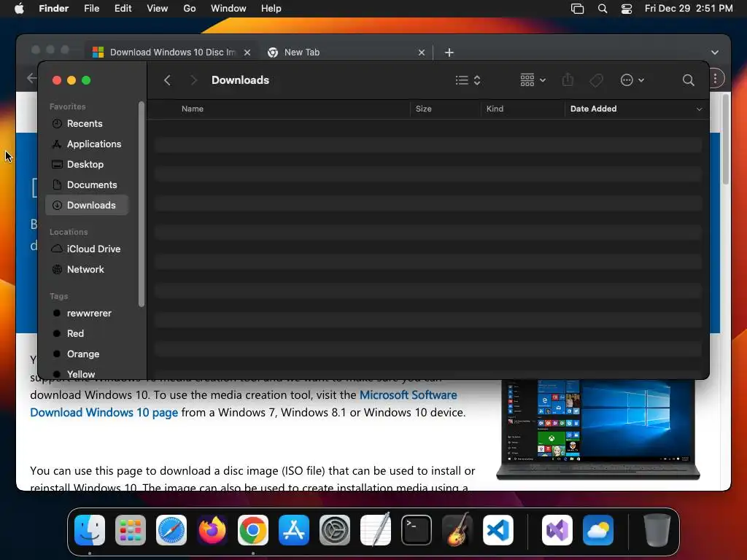Open Recents in Finder sidebar

click(x=86, y=123)
